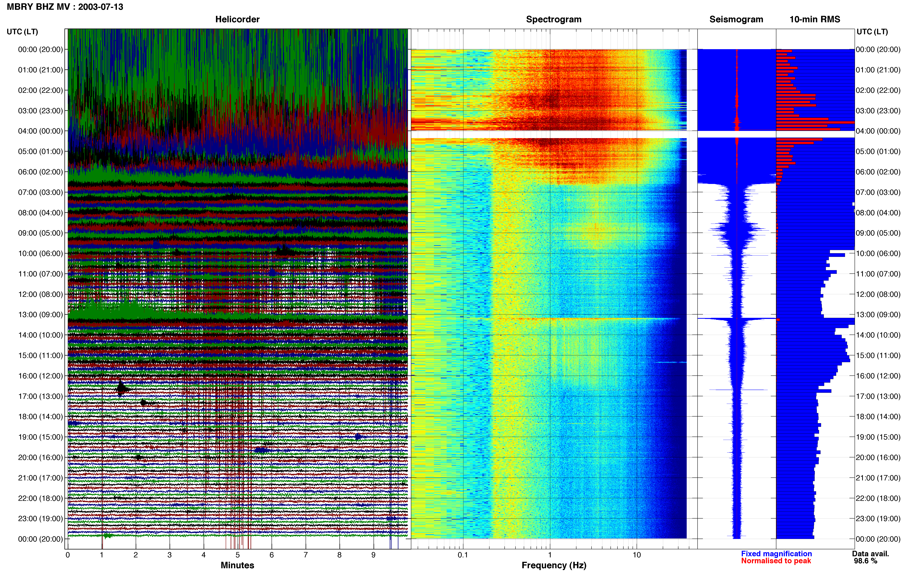The width and height of the screenshot is (924, 578).
Task: Click the plot title "MBRY BHZ MV : 2003-07-13"
Action: point(65,7)
